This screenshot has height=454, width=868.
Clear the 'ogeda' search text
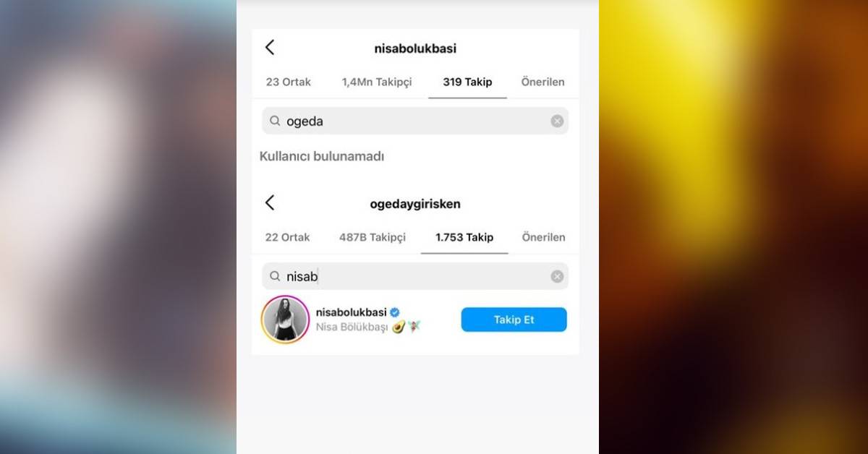[x=557, y=121]
